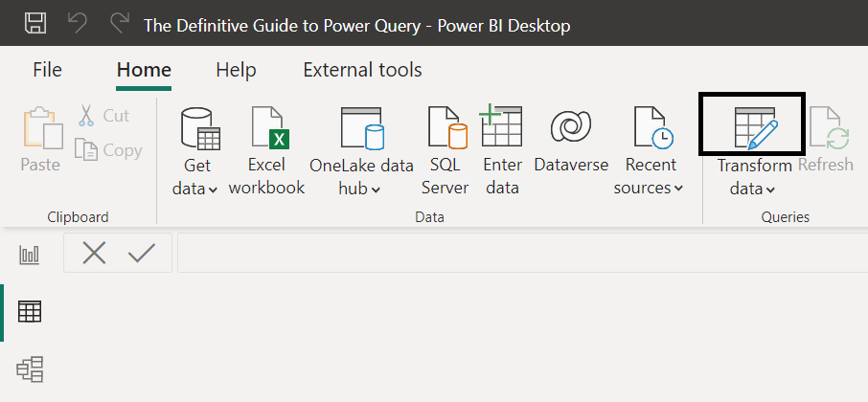Open the External tools tab
868x402 pixels.
tap(362, 70)
